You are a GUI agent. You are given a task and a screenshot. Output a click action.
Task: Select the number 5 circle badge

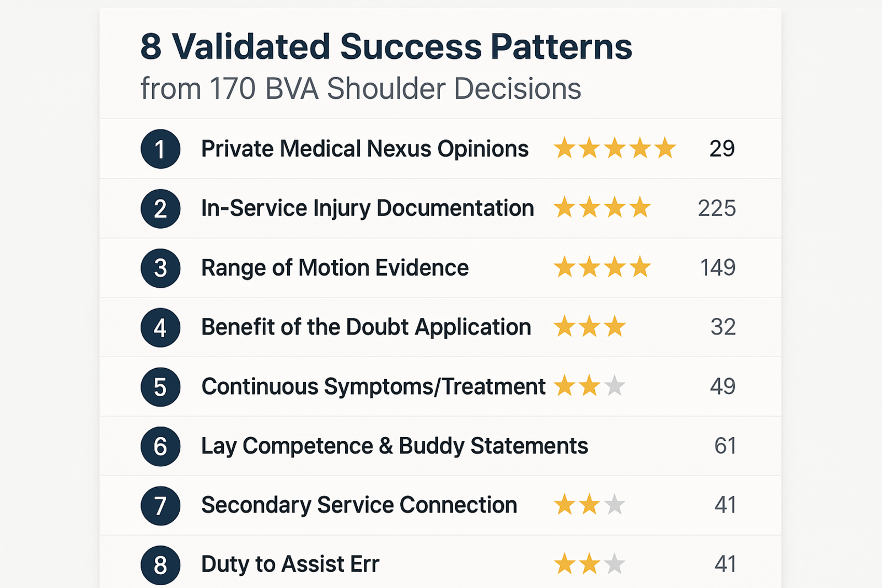(x=160, y=387)
